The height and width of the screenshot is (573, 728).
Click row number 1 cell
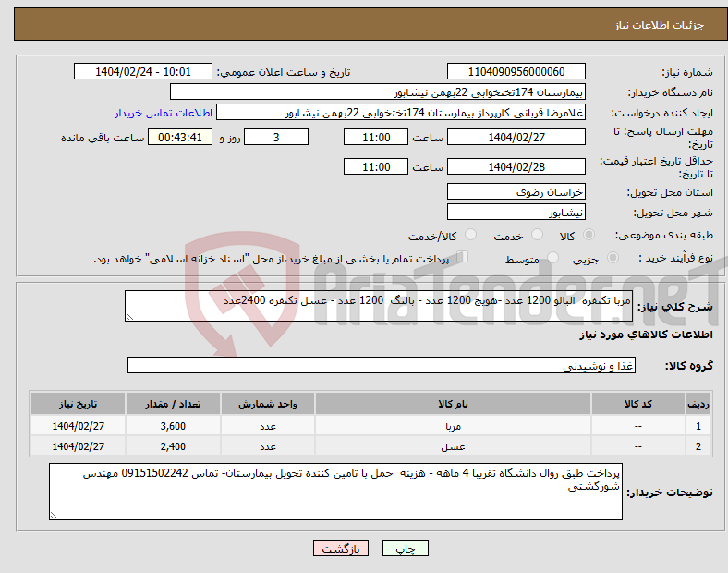pyautogui.click(x=698, y=426)
